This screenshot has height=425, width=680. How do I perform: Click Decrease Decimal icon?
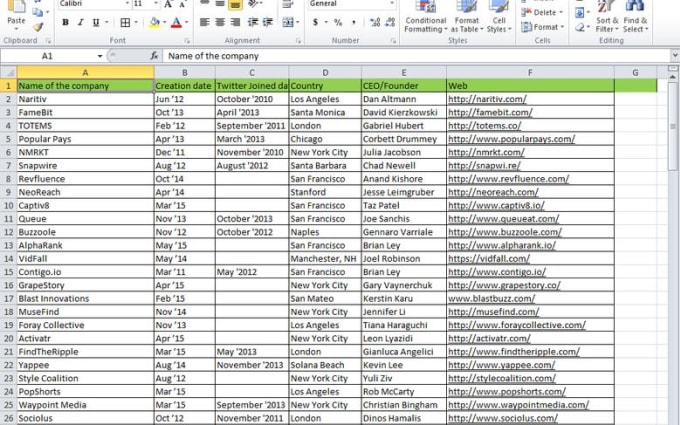click(390, 22)
